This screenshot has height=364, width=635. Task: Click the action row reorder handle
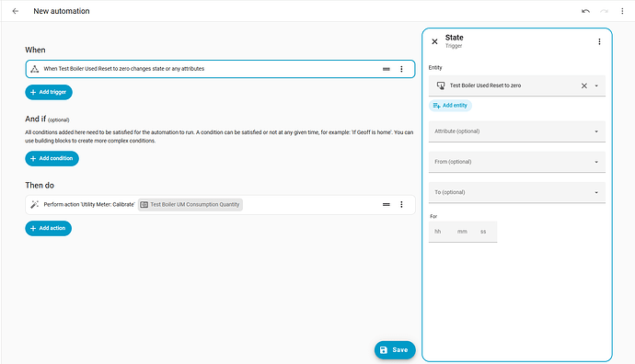(387, 205)
